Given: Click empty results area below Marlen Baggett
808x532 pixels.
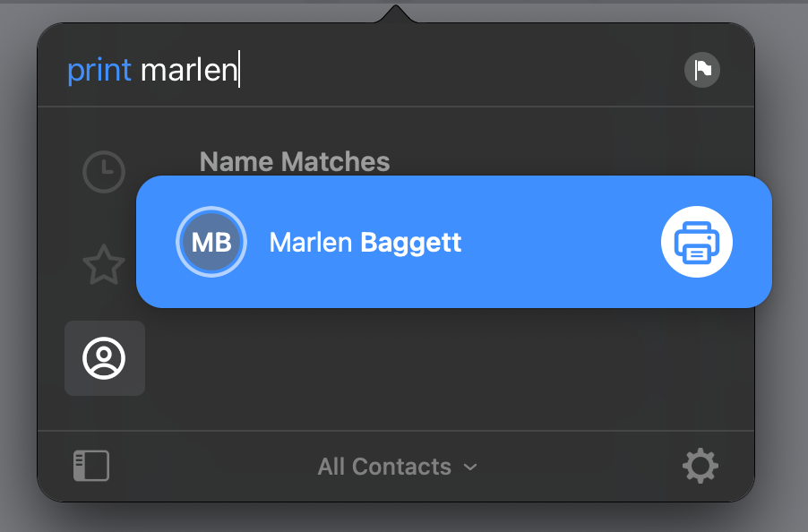Looking at the screenshot, I should tap(448, 368).
